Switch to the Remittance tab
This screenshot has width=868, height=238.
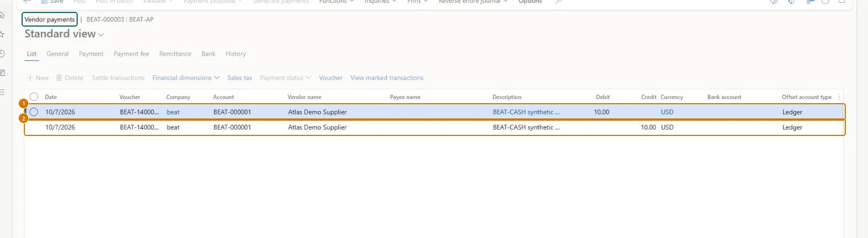(x=175, y=54)
